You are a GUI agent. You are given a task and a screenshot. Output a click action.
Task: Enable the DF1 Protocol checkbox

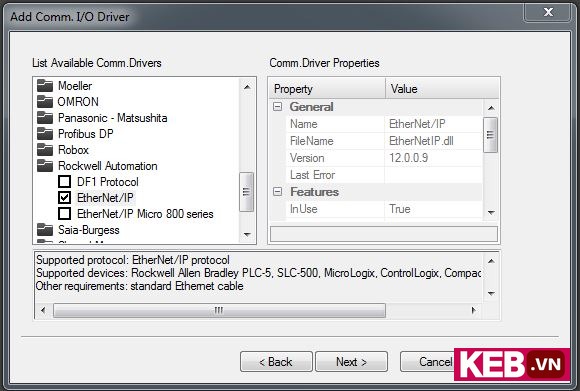click(64, 182)
